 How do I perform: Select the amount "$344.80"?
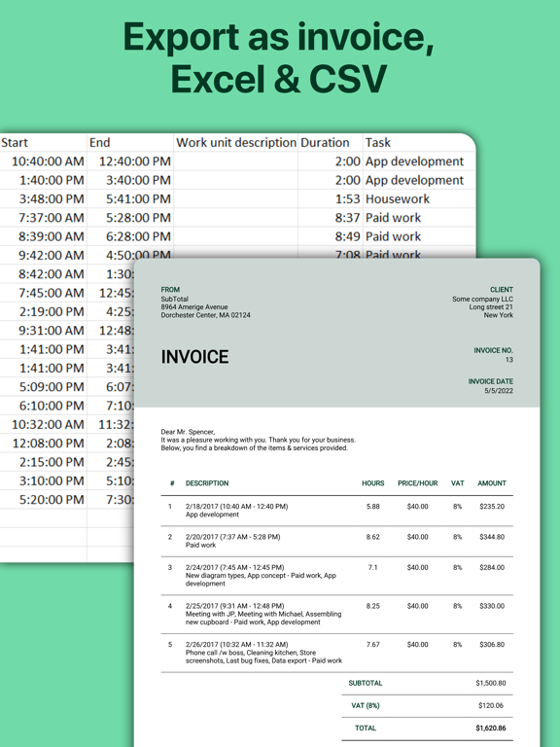[x=492, y=537]
